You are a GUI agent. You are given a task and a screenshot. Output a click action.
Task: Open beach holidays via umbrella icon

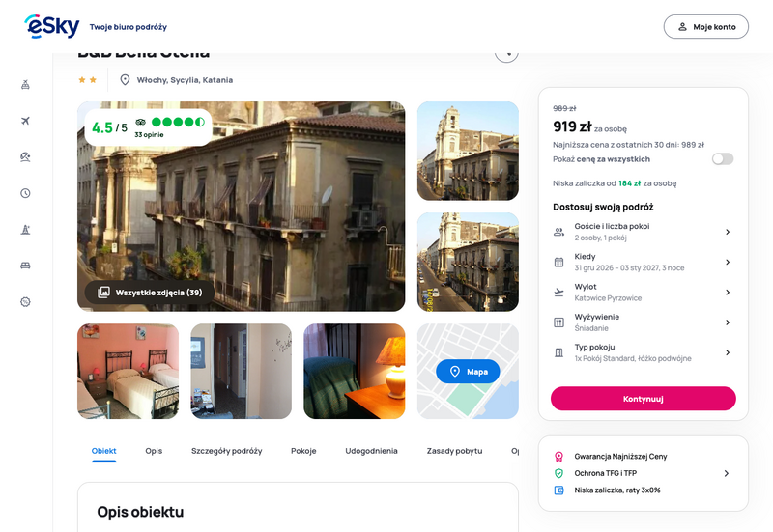point(26,157)
